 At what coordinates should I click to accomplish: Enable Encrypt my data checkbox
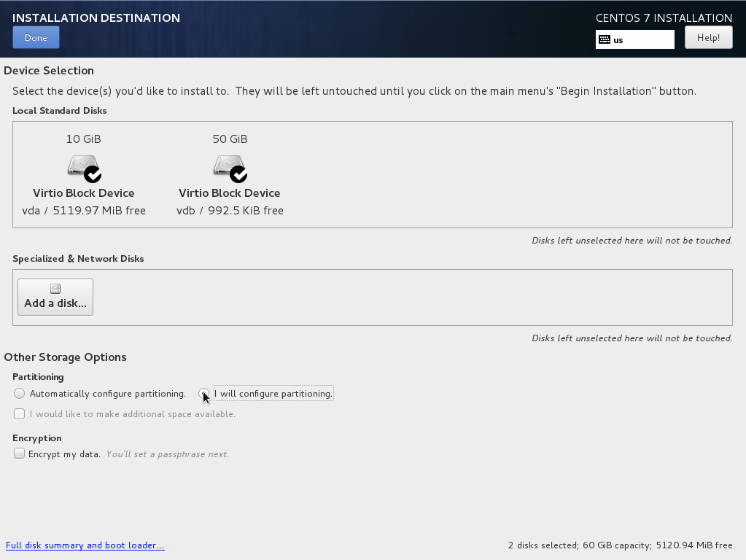(x=19, y=454)
